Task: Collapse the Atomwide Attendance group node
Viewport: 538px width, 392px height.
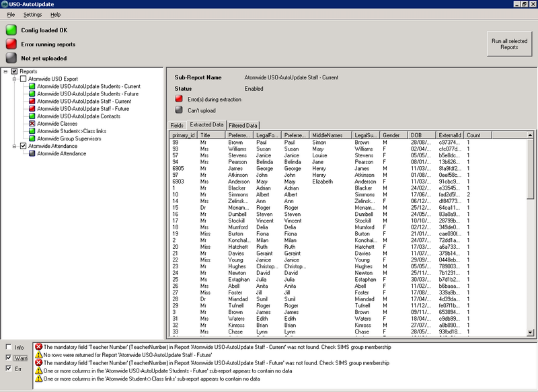Action: click(14, 146)
